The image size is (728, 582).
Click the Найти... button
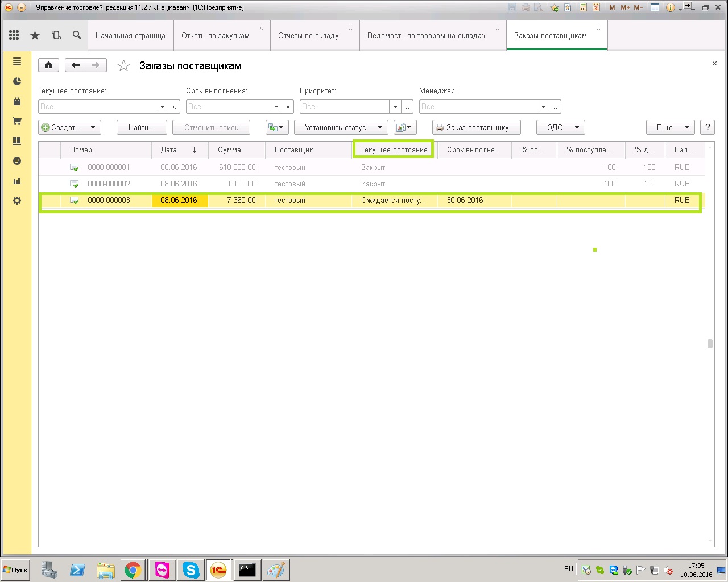[x=142, y=127]
